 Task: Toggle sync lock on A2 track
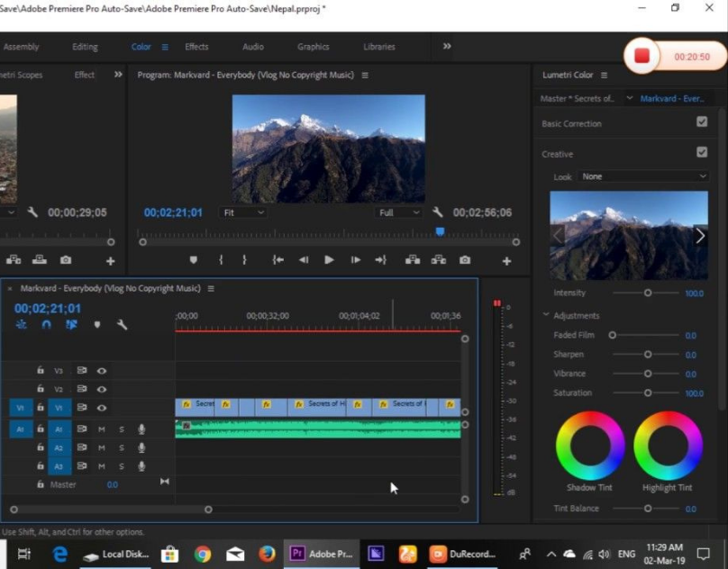(x=82, y=447)
